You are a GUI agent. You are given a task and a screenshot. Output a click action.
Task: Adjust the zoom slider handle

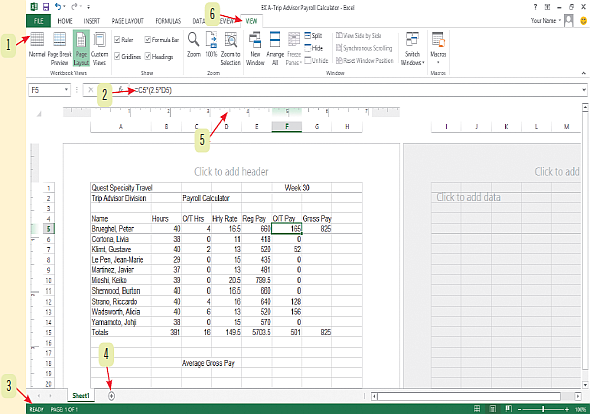[543, 409]
